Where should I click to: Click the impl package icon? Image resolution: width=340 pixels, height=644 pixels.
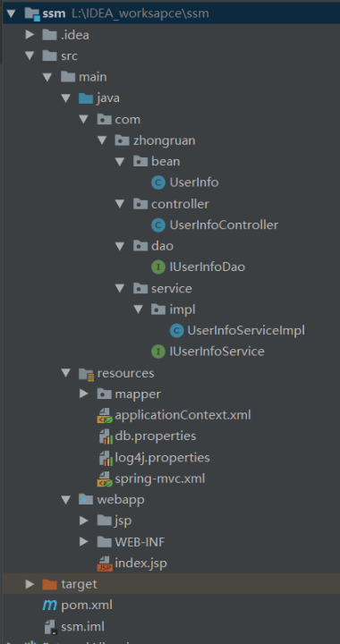pos(158,309)
